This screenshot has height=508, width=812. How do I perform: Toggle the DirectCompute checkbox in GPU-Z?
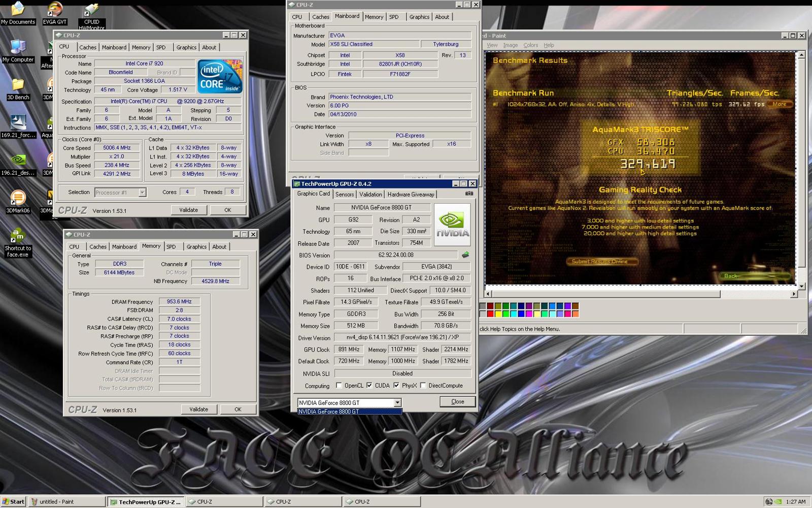(x=423, y=386)
